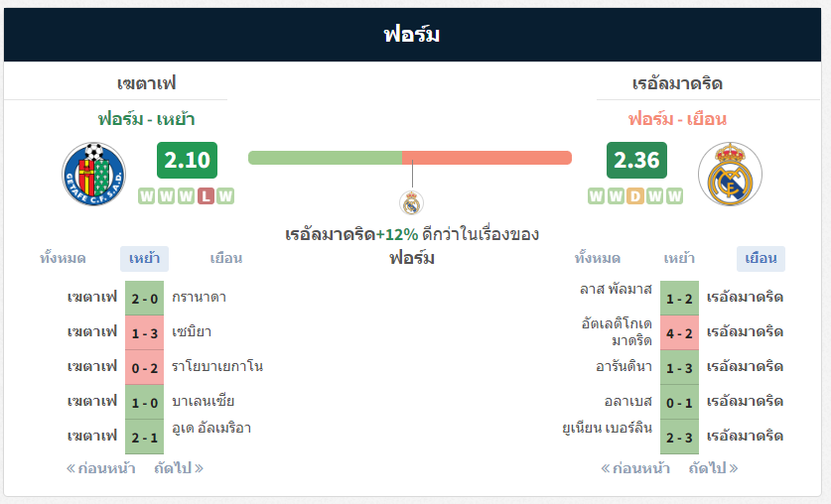Open Getafe 2-0 กรานาดา match score
The width and height of the screenshot is (831, 504).
145,298
